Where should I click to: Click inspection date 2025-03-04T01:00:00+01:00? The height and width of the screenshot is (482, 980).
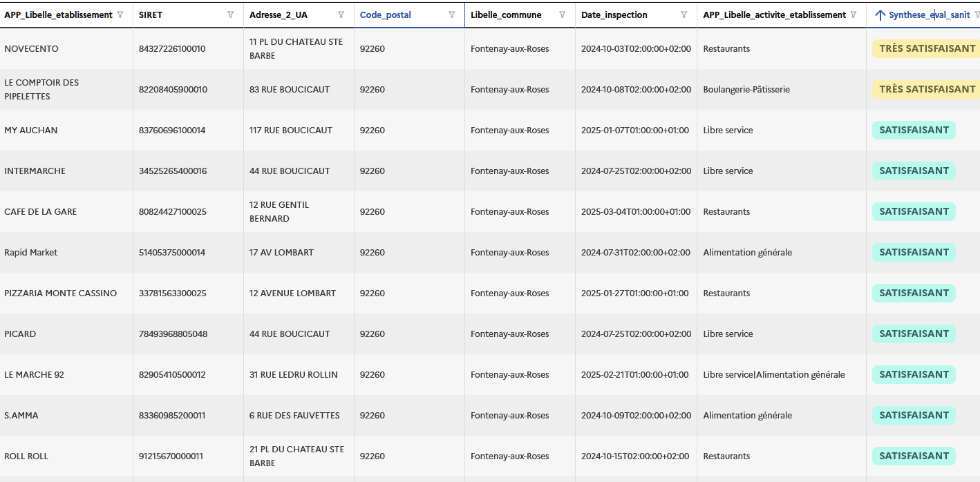pyautogui.click(x=636, y=211)
